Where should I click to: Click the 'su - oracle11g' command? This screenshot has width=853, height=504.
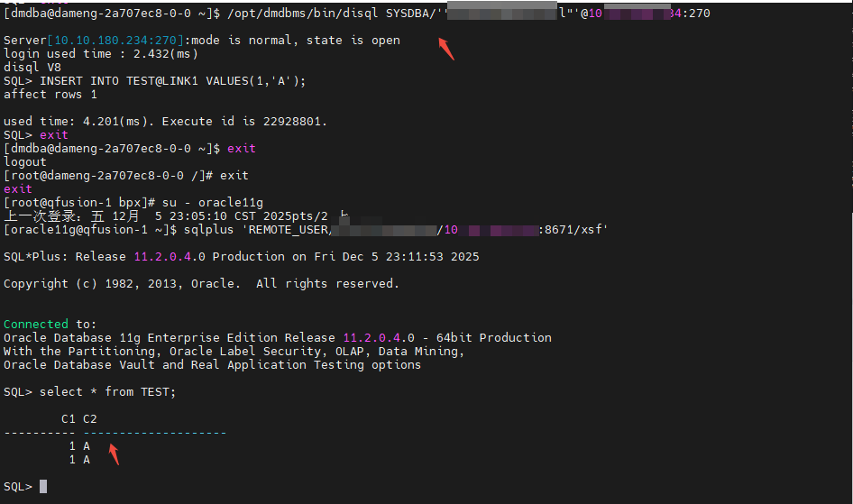point(213,203)
